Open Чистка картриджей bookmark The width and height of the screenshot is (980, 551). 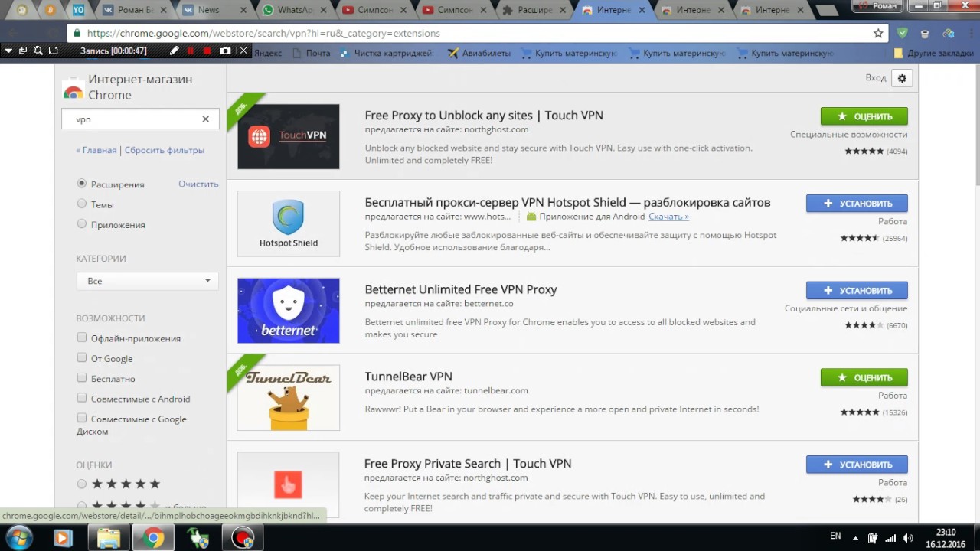pos(387,53)
